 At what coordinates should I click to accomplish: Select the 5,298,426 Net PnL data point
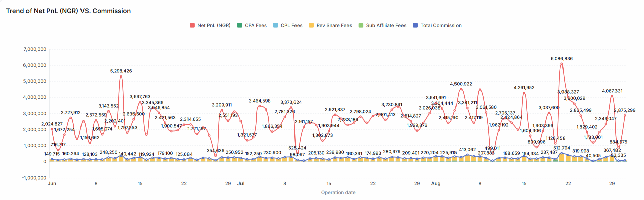[121, 76]
